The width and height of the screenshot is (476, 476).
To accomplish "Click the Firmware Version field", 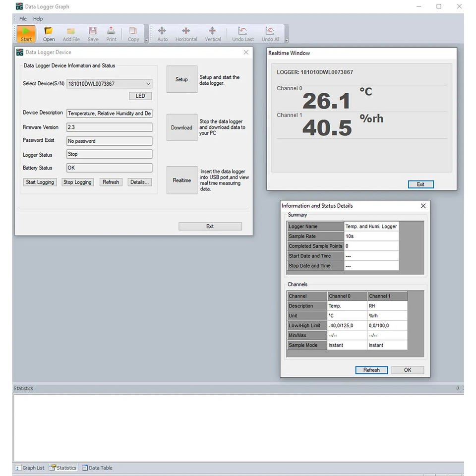I will coord(109,127).
